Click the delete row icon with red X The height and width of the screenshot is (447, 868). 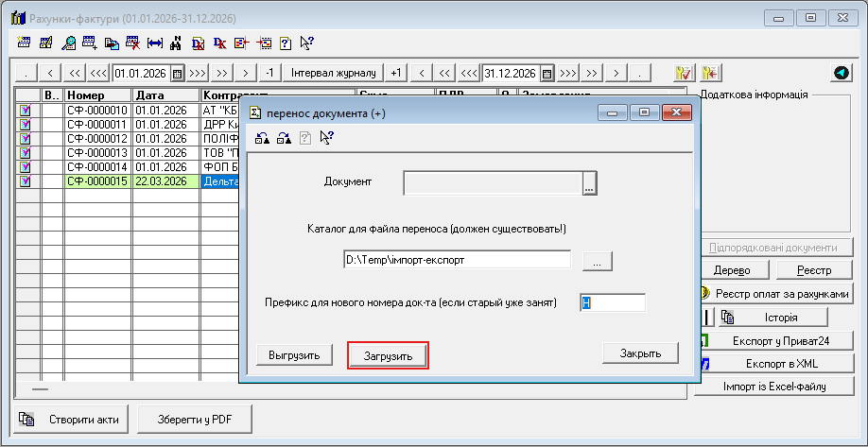(x=132, y=43)
